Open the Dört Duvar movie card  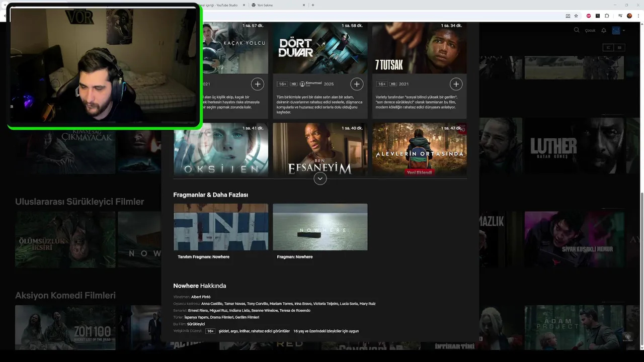pos(320,70)
